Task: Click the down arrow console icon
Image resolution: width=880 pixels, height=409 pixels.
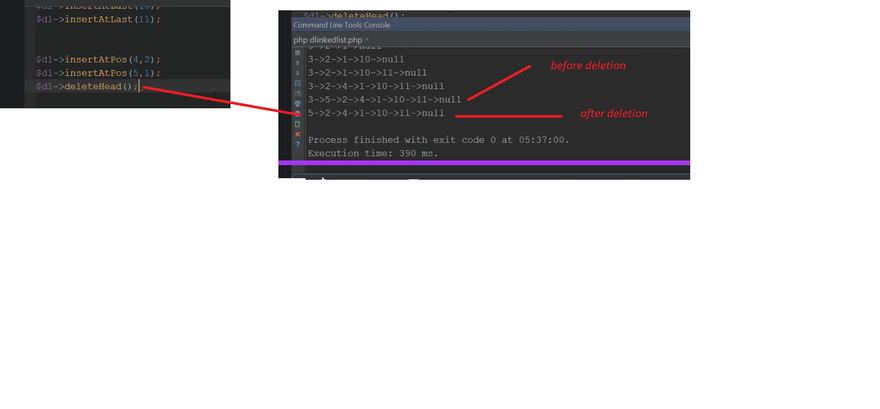Action: click(297, 72)
